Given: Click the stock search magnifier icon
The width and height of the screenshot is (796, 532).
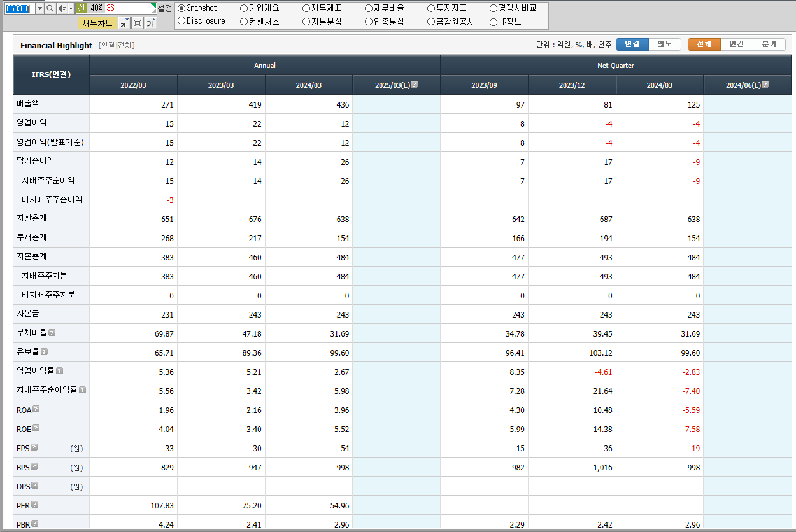Looking at the screenshot, I should (50, 8).
